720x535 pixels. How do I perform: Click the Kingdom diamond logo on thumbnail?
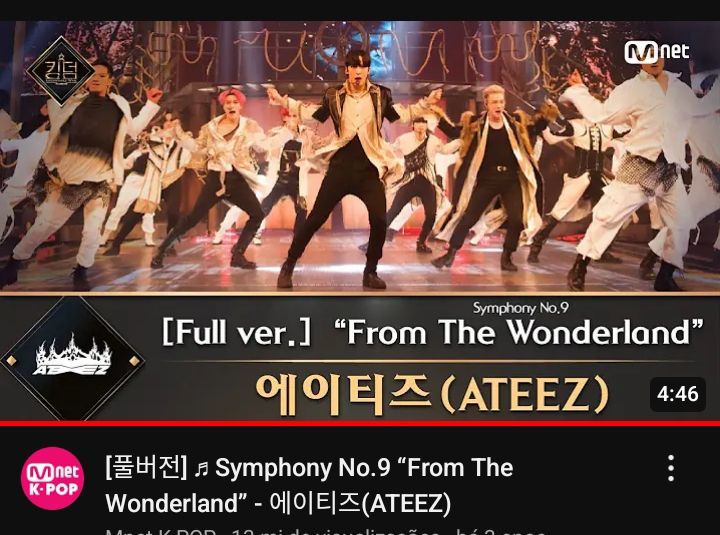point(61,71)
